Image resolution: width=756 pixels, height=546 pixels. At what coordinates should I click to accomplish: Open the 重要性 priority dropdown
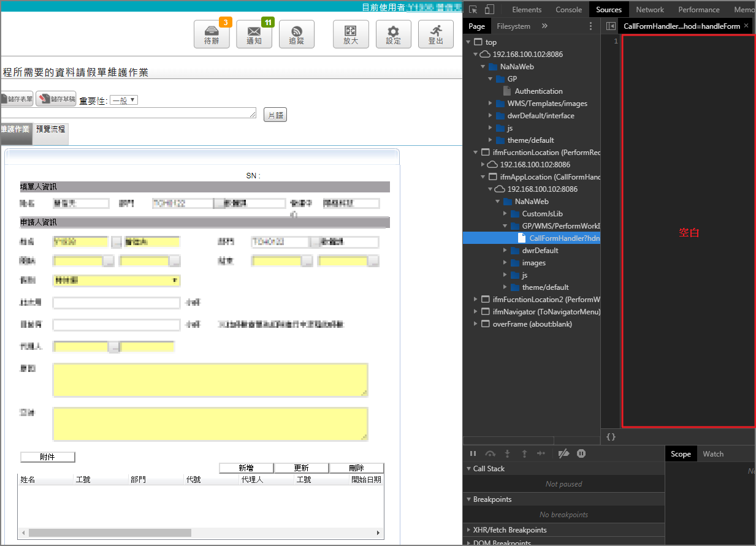(x=124, y=100)
